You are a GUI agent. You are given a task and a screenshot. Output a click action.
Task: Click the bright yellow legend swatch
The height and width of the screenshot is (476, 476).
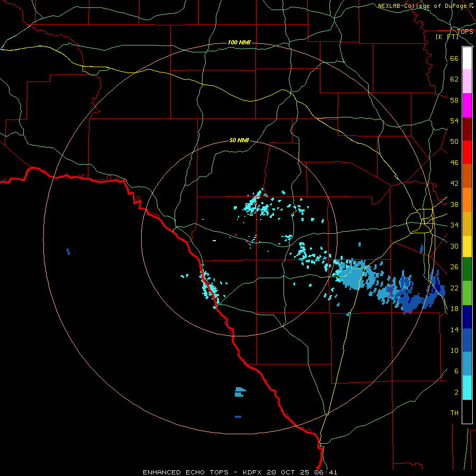click(x=467, y=246)
